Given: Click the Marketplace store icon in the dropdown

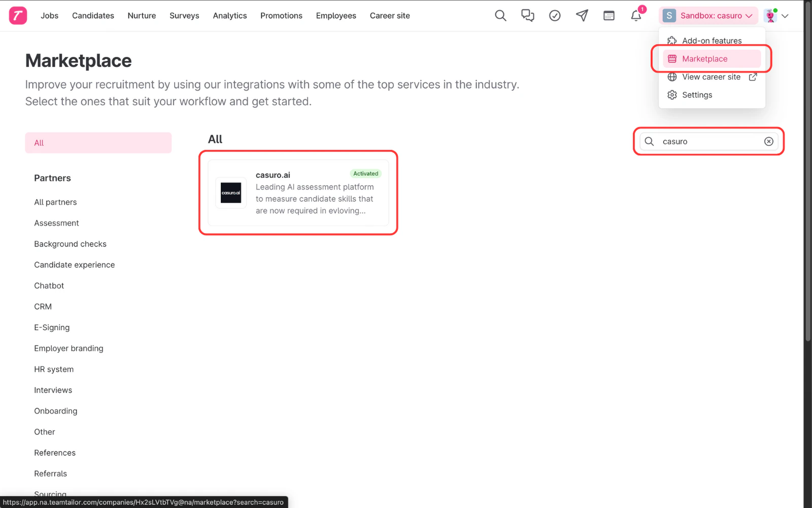Looking at the screenshot, I should [x=672, y=59].
